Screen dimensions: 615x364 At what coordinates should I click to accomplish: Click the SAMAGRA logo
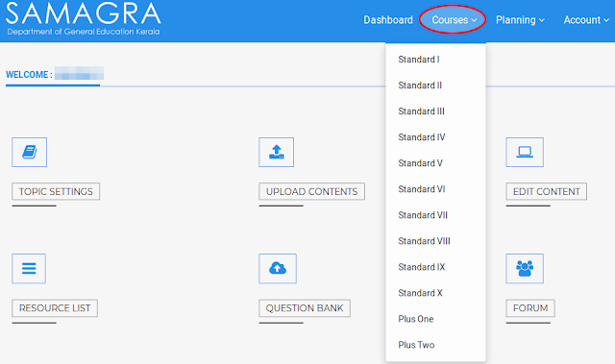84,18
